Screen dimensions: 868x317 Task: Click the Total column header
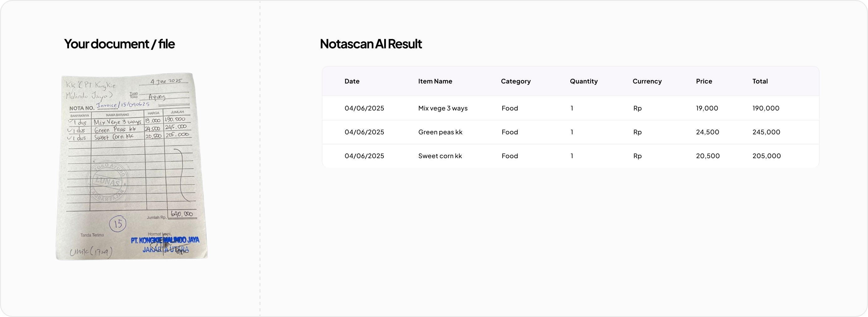(x=760, y=81)
